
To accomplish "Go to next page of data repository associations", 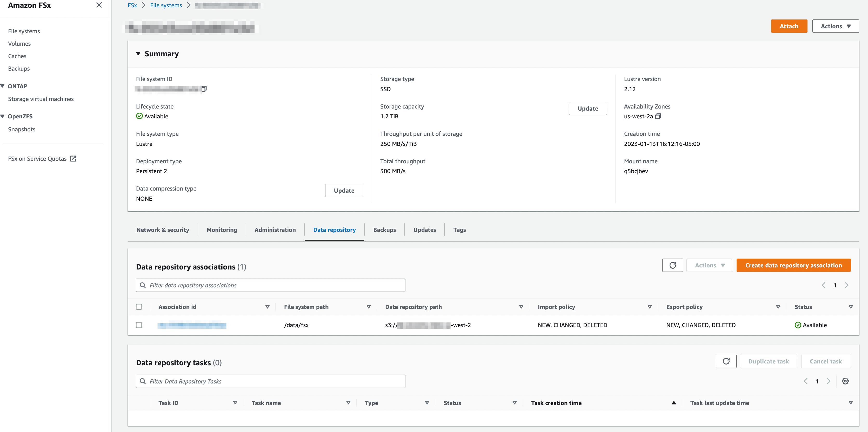I will [x=846, y=285].
